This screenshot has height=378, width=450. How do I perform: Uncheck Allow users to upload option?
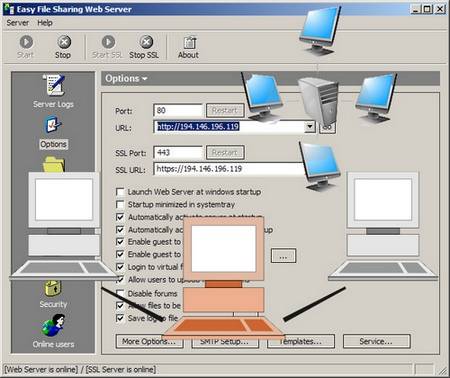[120, 280]
